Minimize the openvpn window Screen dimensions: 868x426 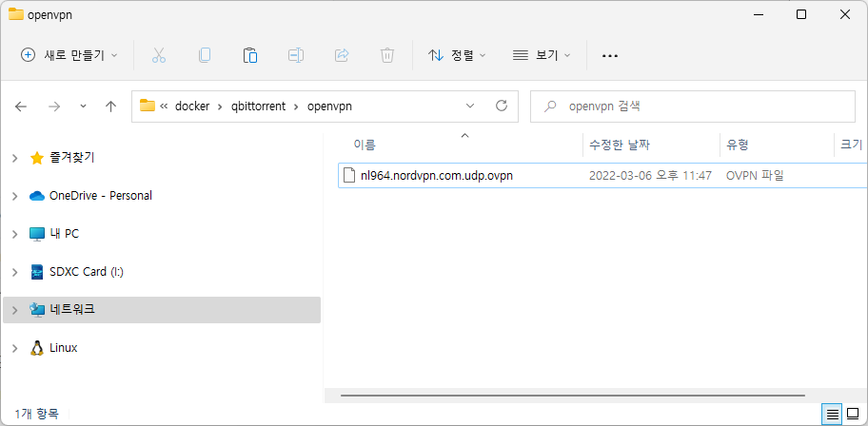[757, 14]
